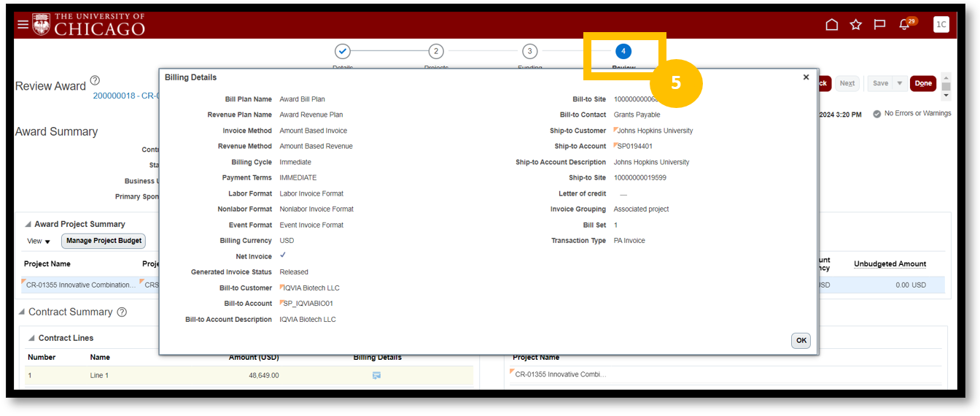Click help icon beside Contract Summary
980x416 pixels.
tap(122, 312)
